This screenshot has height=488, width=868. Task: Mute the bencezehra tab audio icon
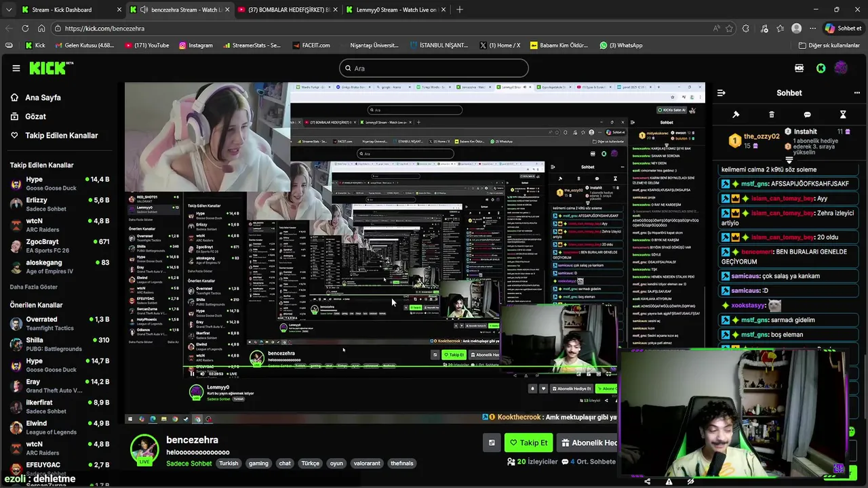coord(144,9)
